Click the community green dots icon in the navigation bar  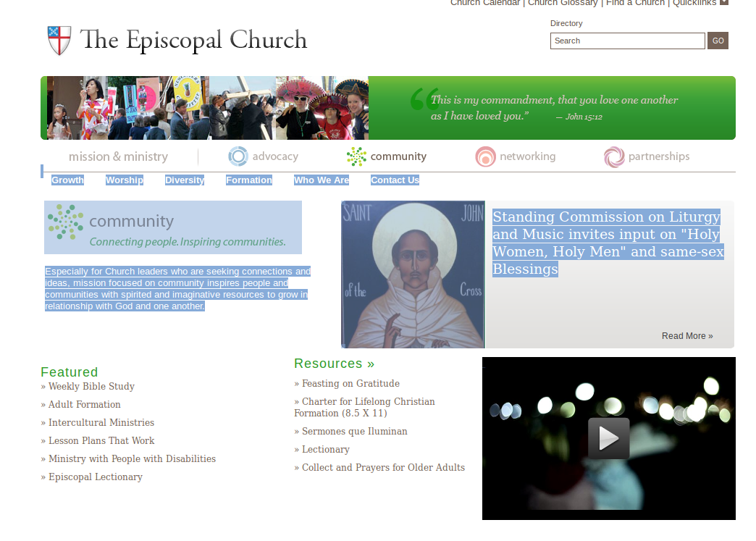pos(356,156)
